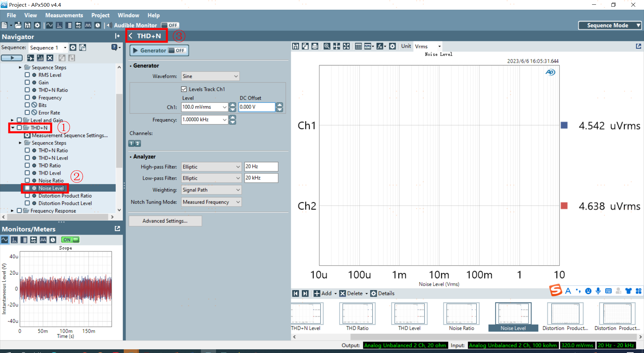This screenshot has height=353, width=644.
Task: Open Measurement Sequence Settings
Action: 70,135
